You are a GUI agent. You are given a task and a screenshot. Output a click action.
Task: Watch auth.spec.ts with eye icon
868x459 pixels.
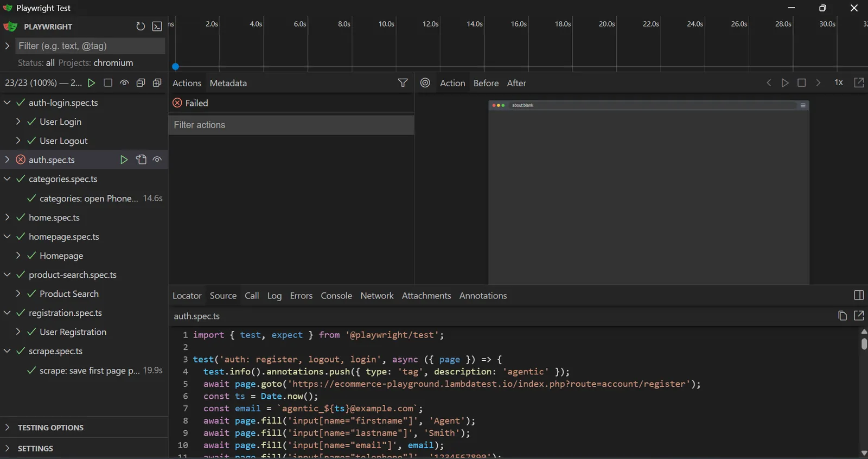pyautogui.click(x=157, y=160)
